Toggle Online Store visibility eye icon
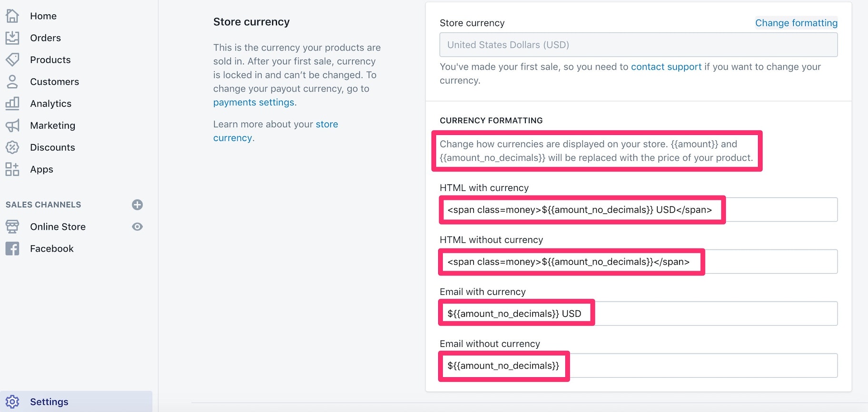Image resolution: width=868 pixels, height=412 pixels. point(137,227)
